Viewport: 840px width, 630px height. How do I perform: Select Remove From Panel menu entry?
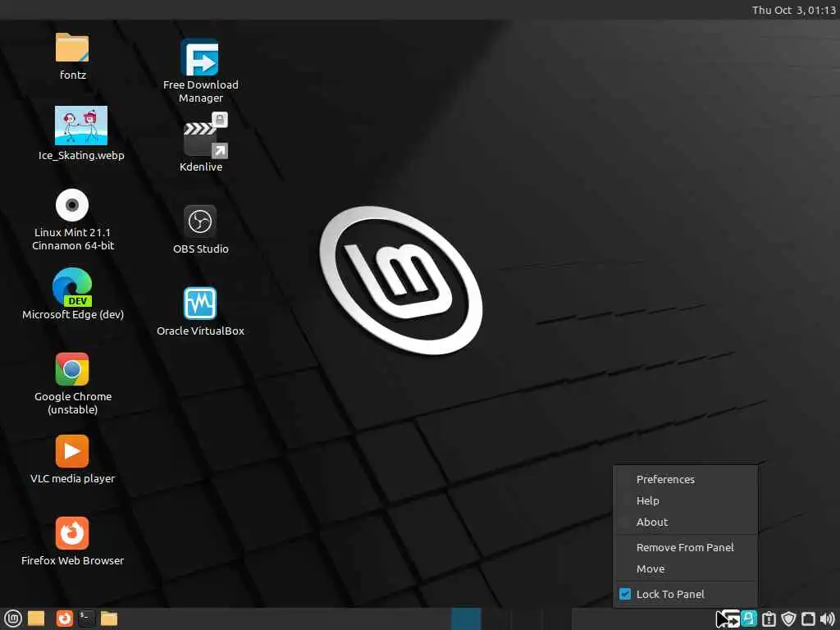(685, 547)
